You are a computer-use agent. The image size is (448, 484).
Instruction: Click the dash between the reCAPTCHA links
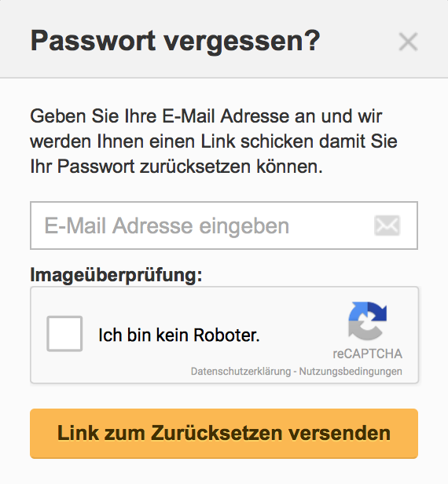click(296, 372)
